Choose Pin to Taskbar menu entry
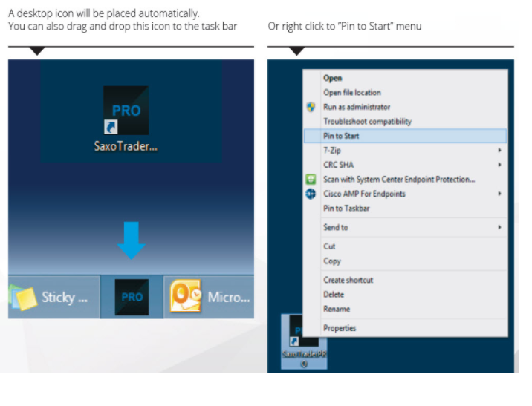 346,209
